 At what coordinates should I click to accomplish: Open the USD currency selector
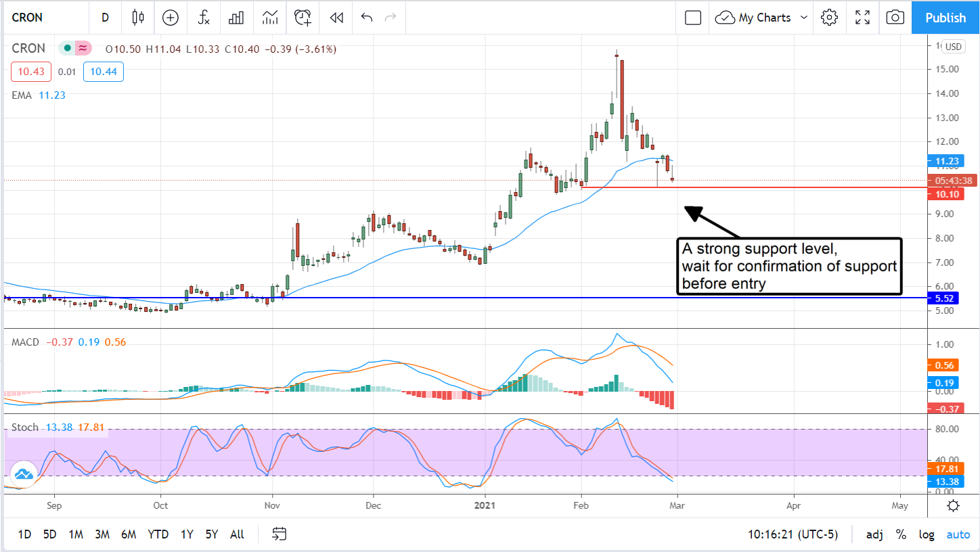[x=953, y=47]
